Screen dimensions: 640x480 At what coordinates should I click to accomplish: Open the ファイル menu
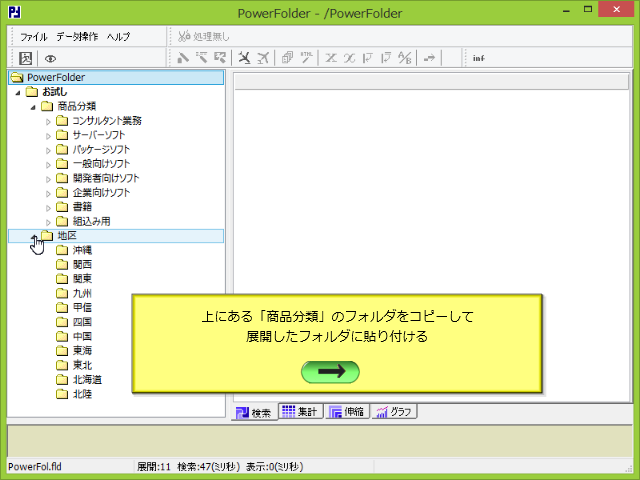(x=33, y=37)
